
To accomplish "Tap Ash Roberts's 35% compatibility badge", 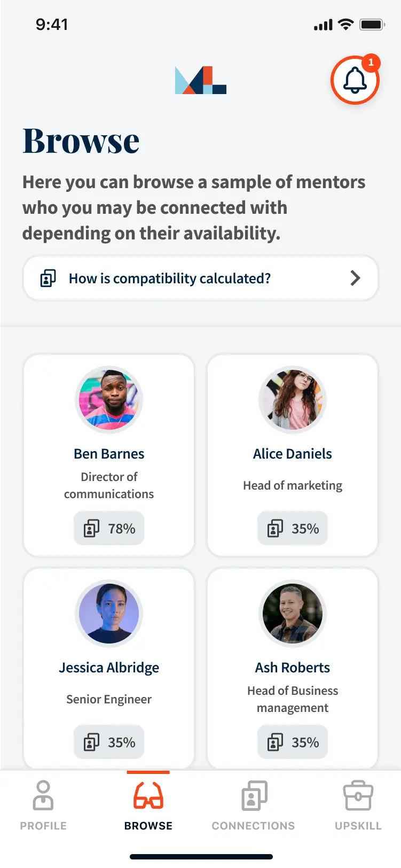I will pyautogui.click(x=293, y=742).
